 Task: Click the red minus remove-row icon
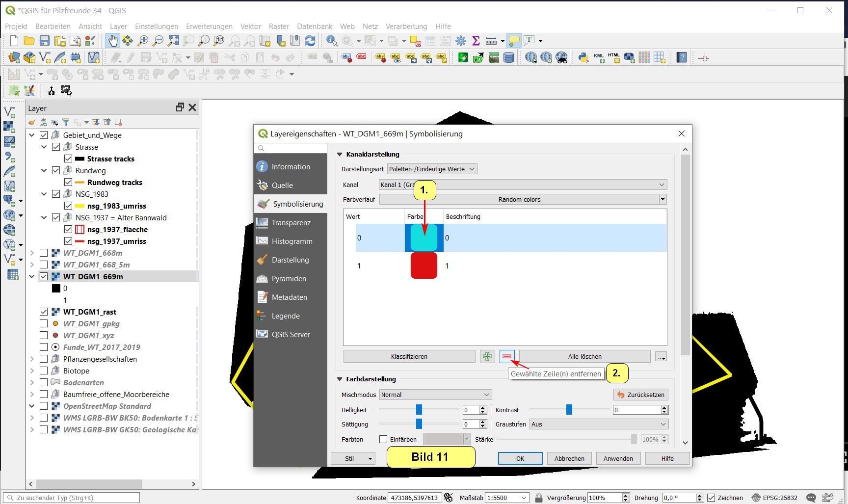[507, 357]
